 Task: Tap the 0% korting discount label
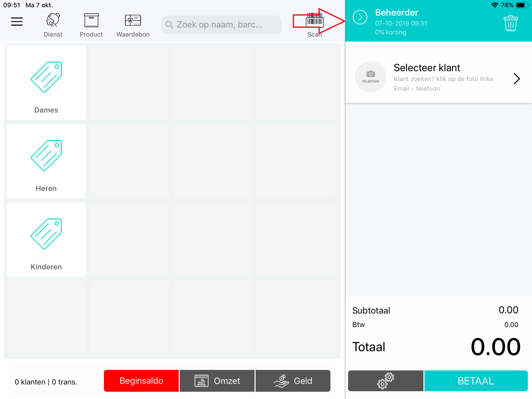coord(390,32)
